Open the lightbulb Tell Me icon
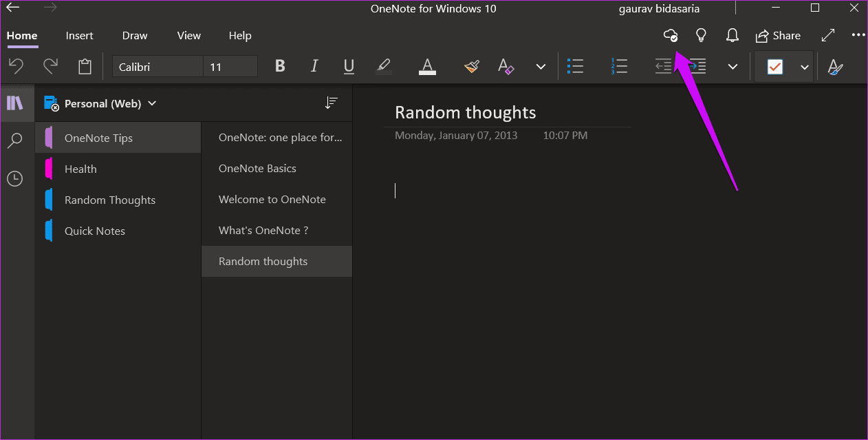The height and width of the screenshot is (440, 868). pos(701,35)
